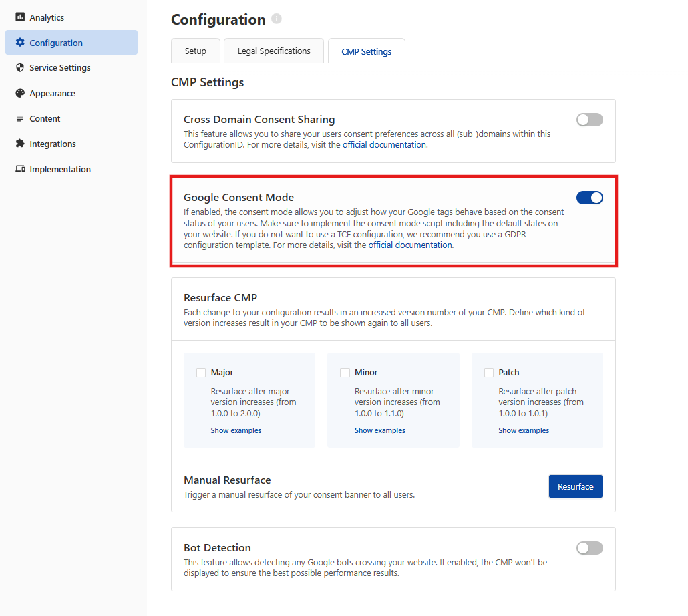Click the info icon beside Configuration heading
688x616 pixels.
click(x=277, y=19)
